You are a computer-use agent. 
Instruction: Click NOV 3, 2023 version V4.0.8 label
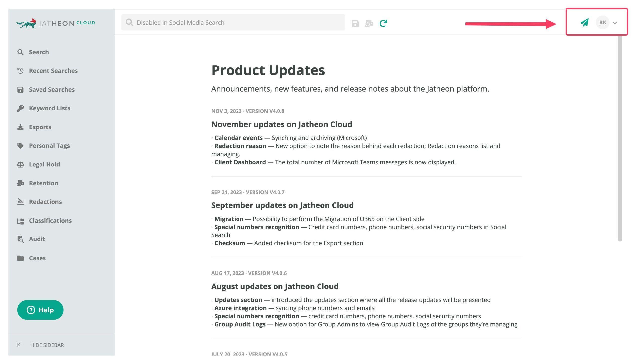tap(248, 111)
